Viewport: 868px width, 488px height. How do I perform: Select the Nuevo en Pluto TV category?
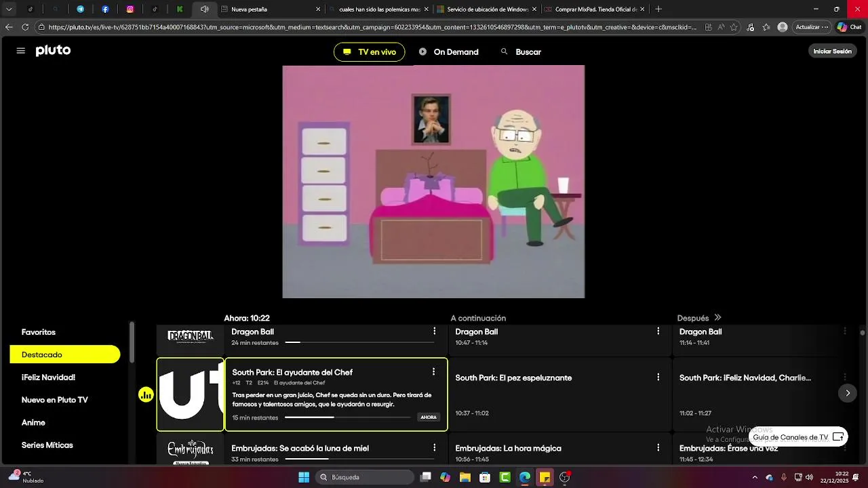[x=54, y=400]
